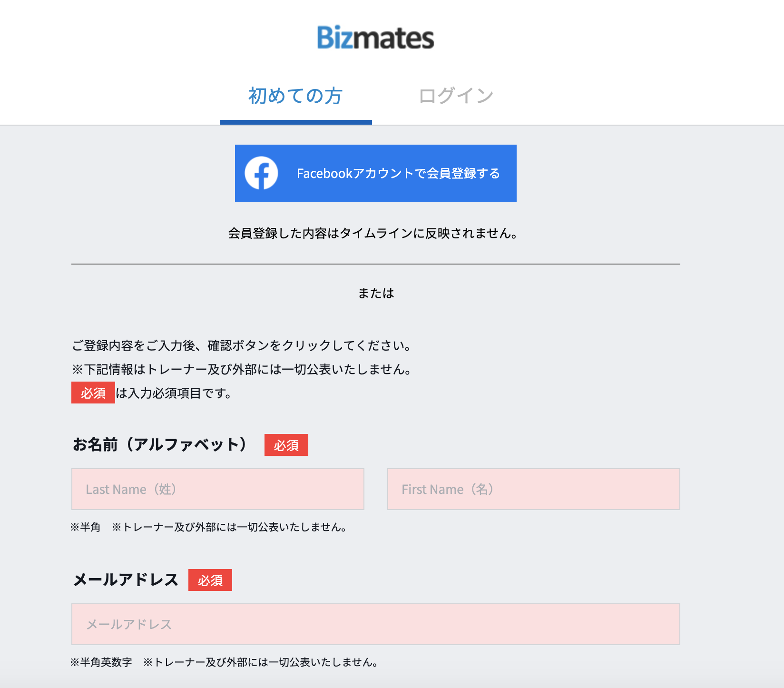784x688 pixels.
Task: Click the ご登録内容をご入力後 instruction line
Action: pyautogui.click(x=242, y=345)
